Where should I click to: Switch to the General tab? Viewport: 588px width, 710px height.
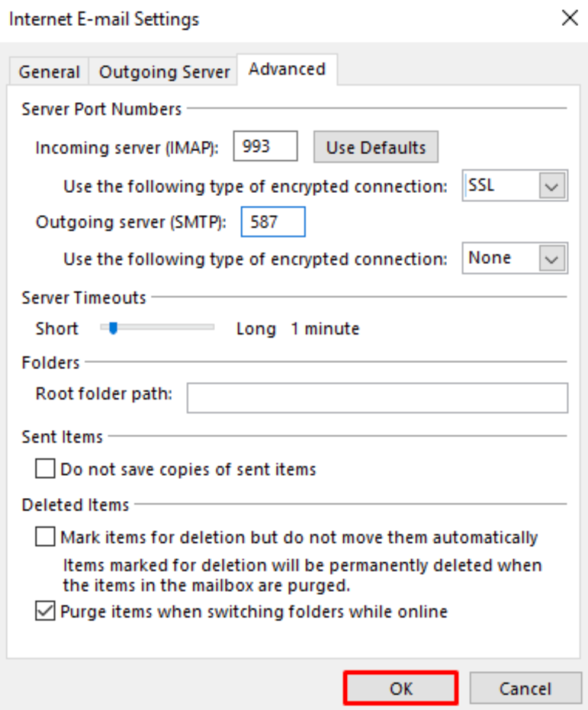coord(49,71)
